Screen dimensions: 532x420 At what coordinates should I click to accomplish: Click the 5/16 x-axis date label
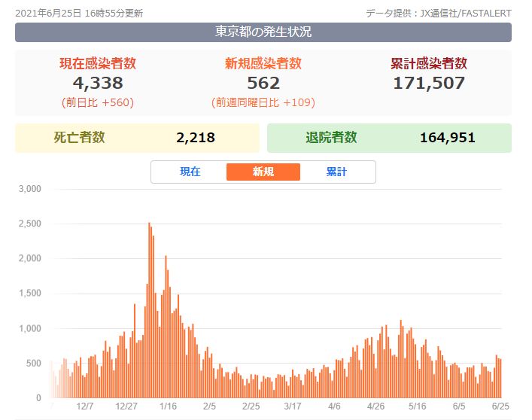[x=418, y=406]
